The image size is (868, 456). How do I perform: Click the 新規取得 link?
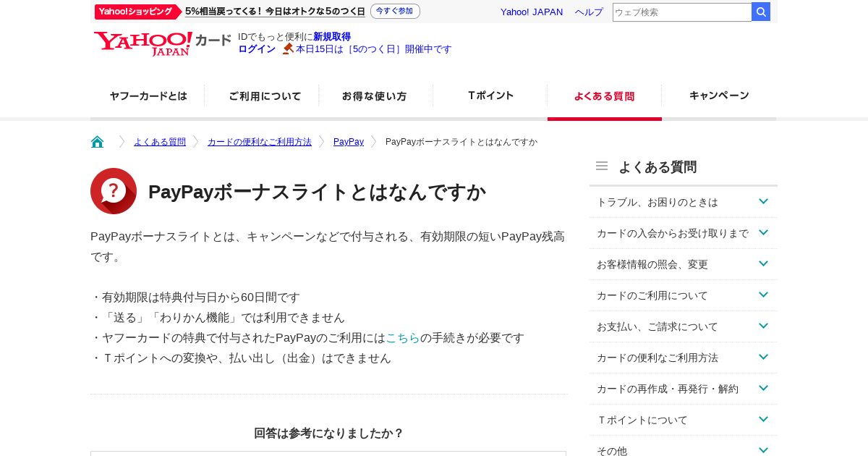[x=332, y=36]
